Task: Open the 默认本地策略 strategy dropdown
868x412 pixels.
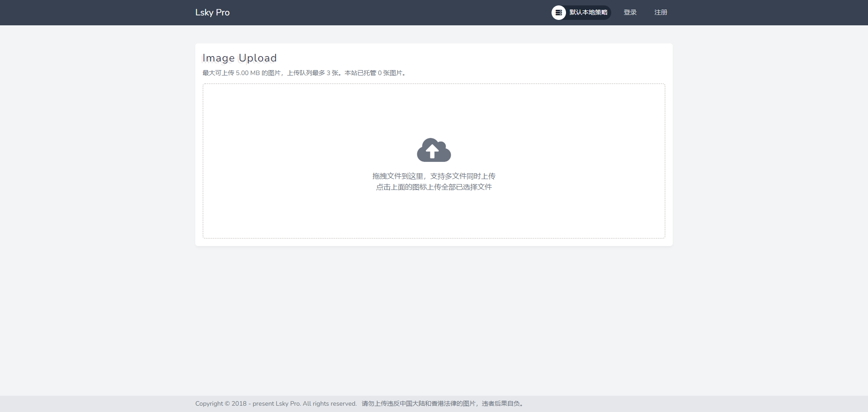Action: pos(588,13)
